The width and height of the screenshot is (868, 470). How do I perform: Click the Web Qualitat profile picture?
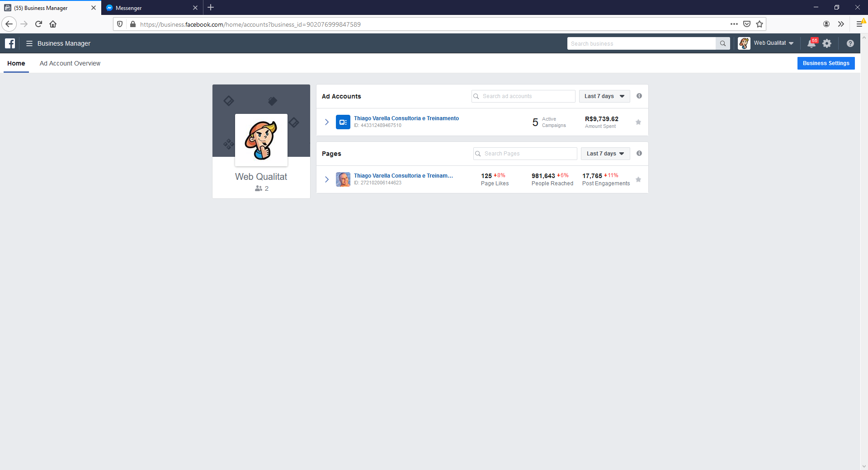click(x=261, y=140)
